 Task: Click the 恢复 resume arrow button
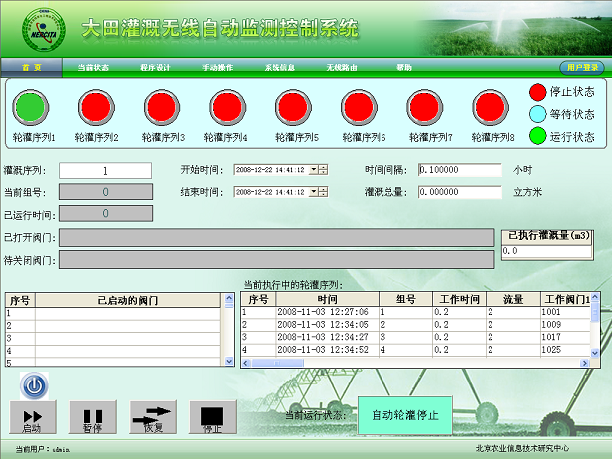point(153,416)
